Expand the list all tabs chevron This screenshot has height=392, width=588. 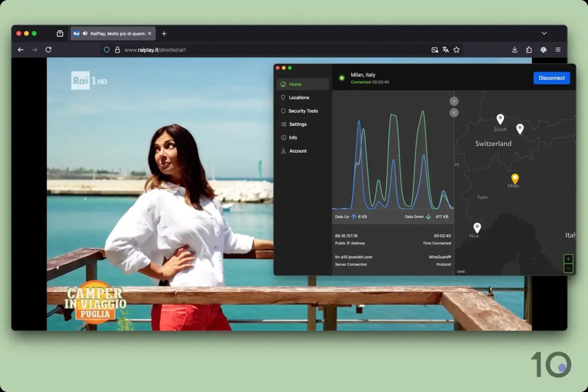544,33
